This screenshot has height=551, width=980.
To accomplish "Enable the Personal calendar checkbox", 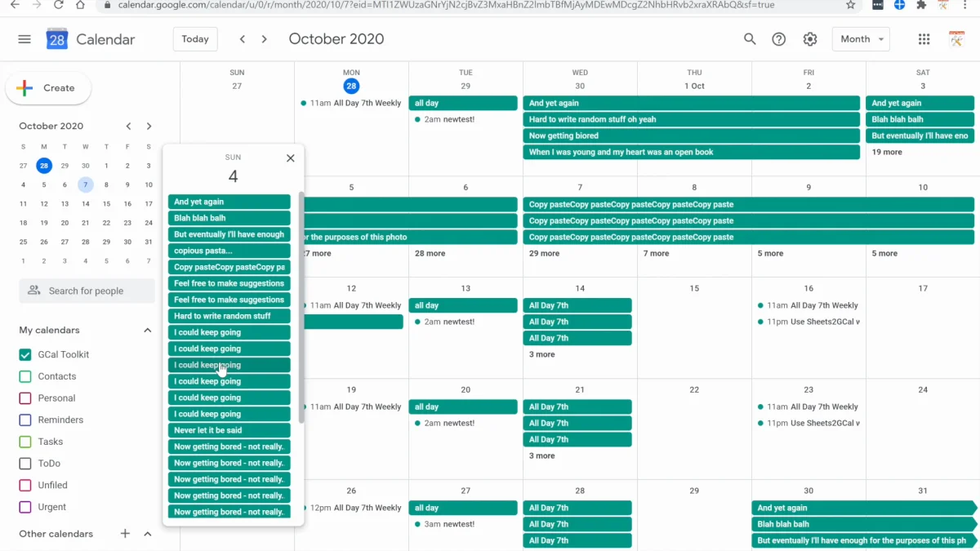I will pyautogui.click(x=25, y=398).
